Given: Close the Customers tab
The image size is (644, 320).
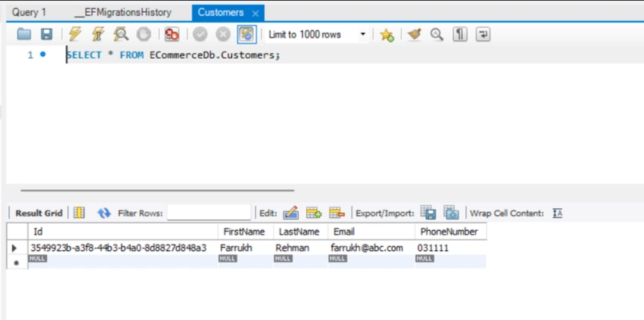Looking at the screenshot, I should (x=255, y=14).
